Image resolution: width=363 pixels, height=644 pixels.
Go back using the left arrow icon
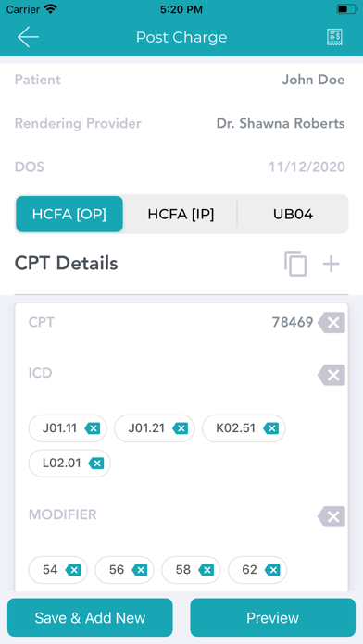[28, 37]
